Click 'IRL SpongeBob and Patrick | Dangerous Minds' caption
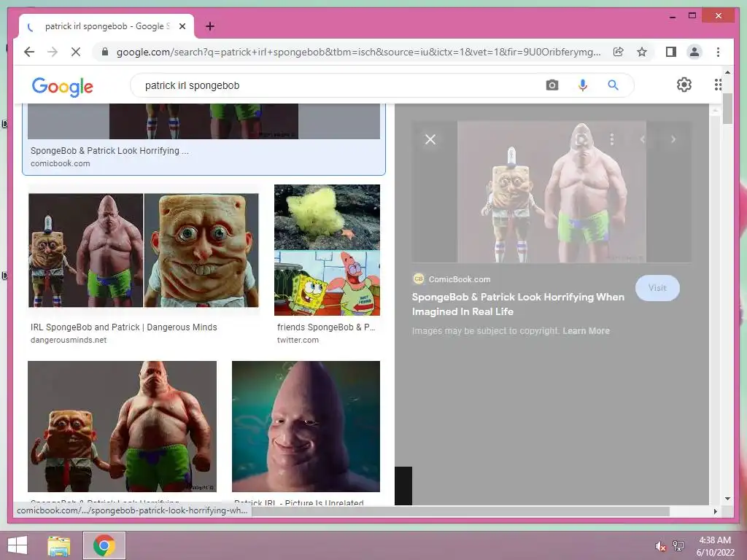Screen dimensions: 747x560 click(124, 327)
